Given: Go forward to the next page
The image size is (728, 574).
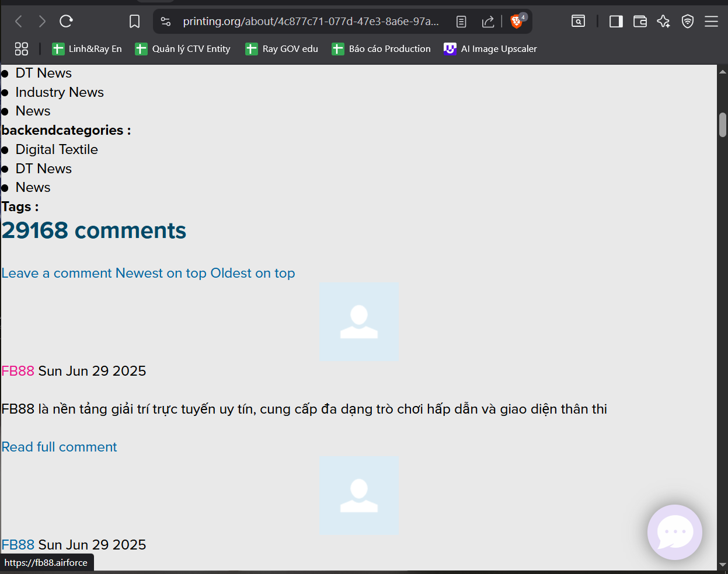Looking at the screenshot, I should (x=42, y=22).
